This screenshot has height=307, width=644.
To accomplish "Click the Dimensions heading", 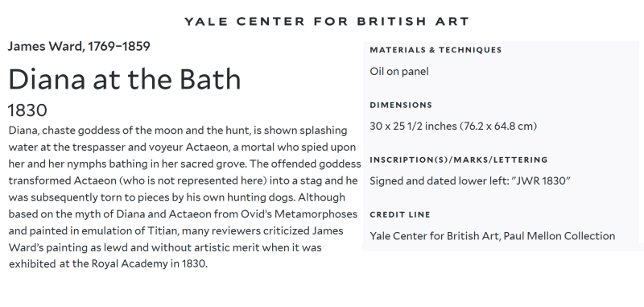I will tap(401, 106).
